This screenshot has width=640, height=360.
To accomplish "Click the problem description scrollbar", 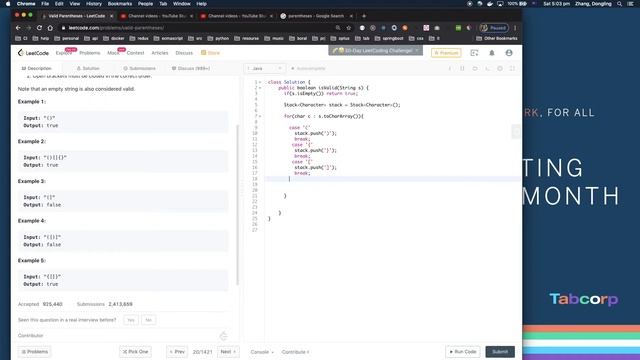I will click(238, 204).
